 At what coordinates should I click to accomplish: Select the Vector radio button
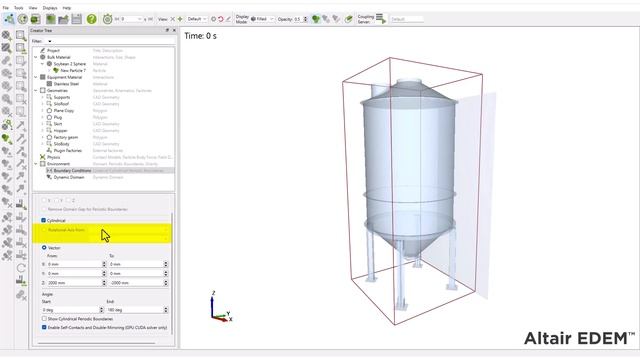click(44, 248)
